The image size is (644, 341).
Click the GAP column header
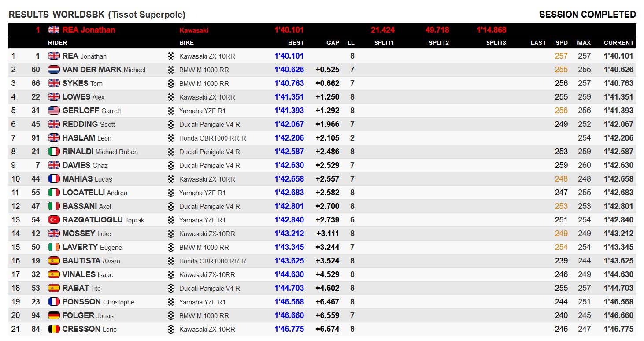(333, 43)
